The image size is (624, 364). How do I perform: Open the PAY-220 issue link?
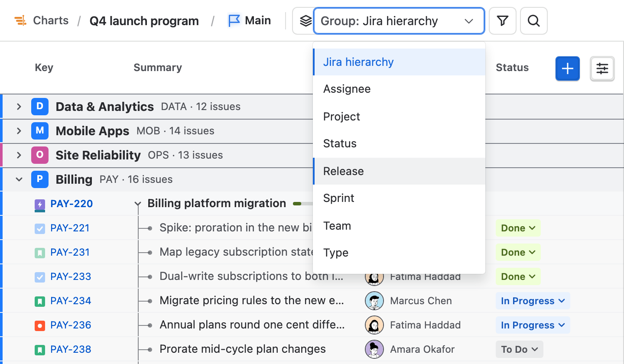pos(71,204)
